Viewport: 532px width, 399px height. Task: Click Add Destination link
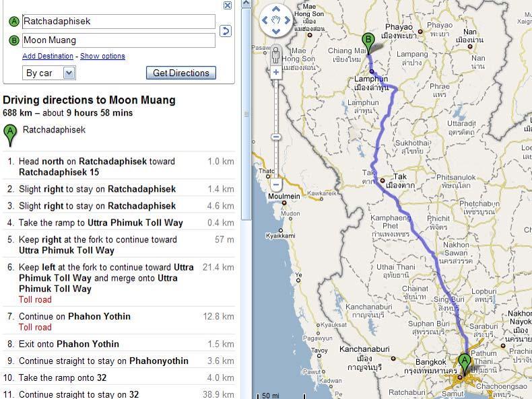tap(48, 56)
